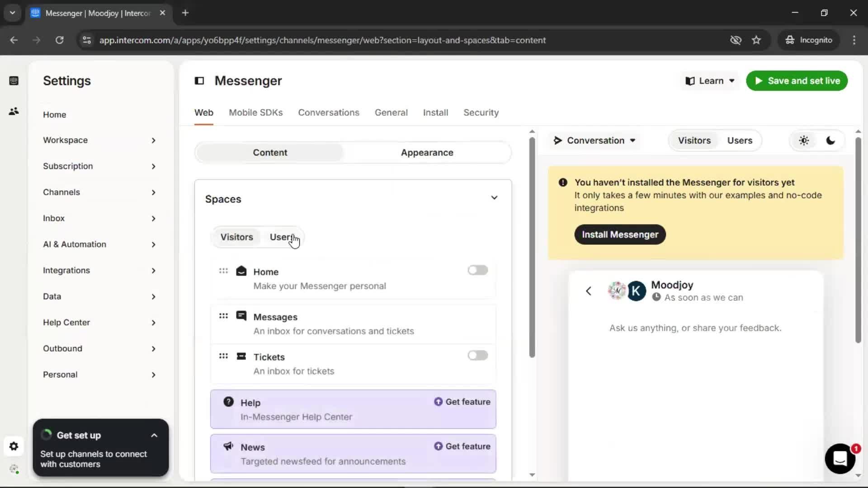Viewport: 868px width, 488px height.
Task: Click Save and set live button
Action: coord(797,81)
